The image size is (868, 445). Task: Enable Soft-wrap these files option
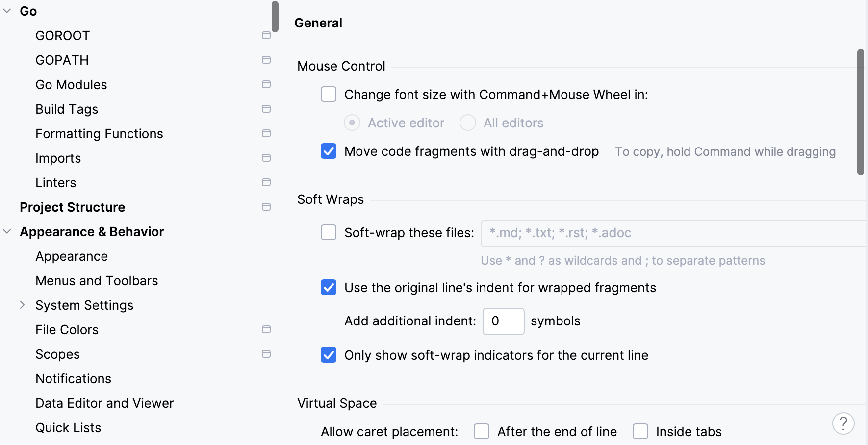pyautogui.click(x=328, y=233)
